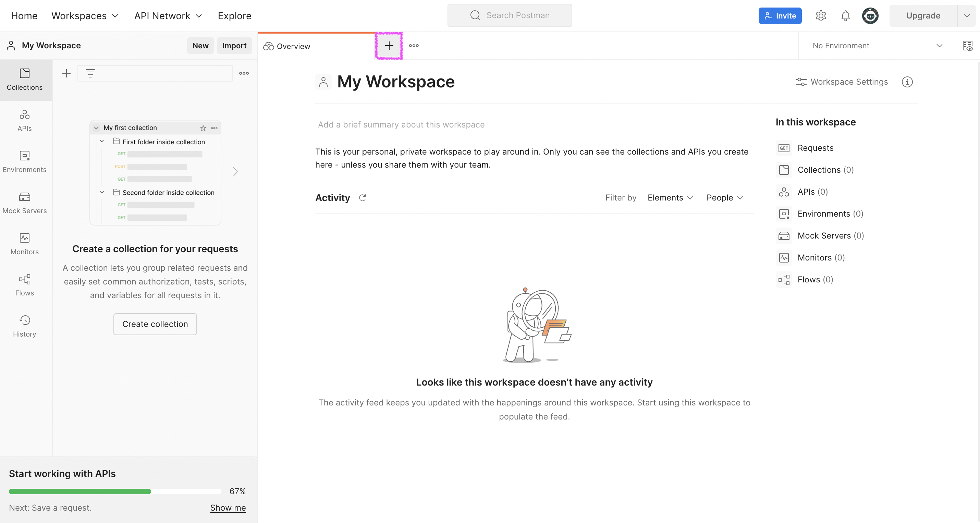Click the Create collection button

point(155,324)
